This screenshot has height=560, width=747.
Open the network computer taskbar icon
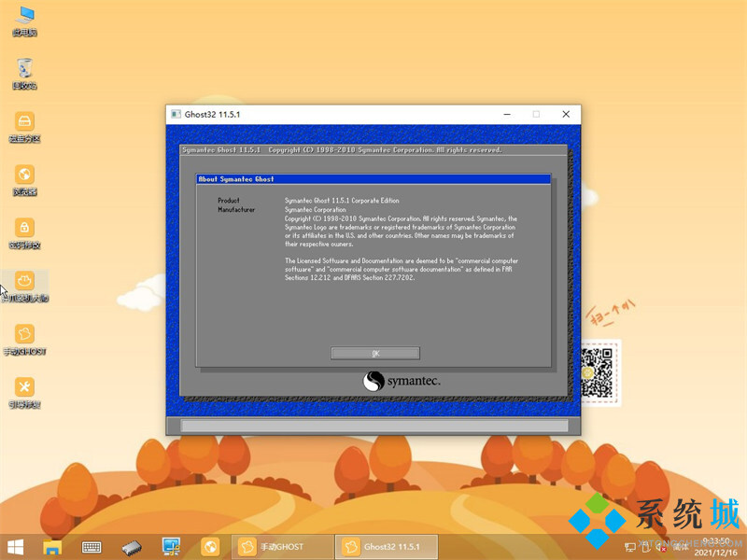tap(171, 547)
